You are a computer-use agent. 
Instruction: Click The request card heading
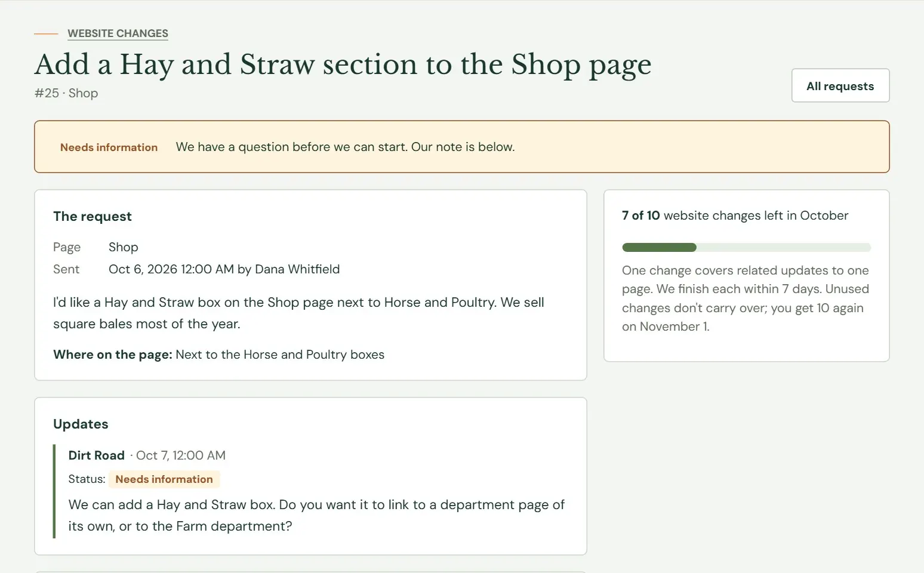click(x=93, y=216)
